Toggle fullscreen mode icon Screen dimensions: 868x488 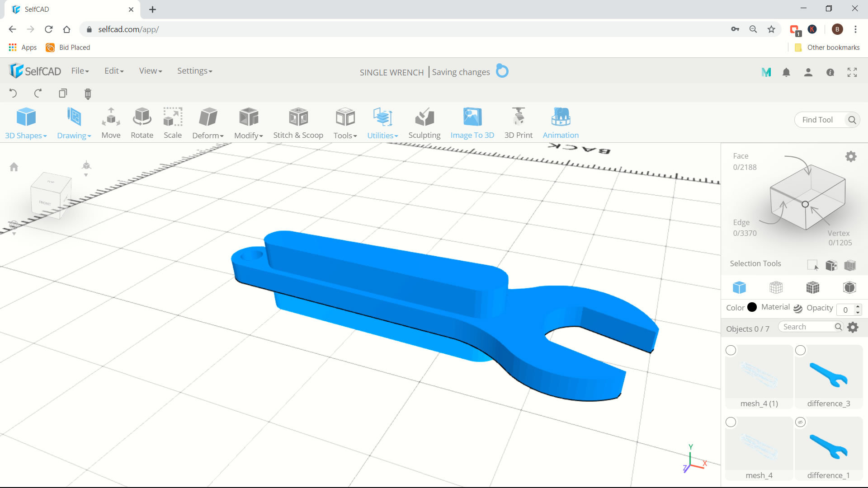point(852,72)
